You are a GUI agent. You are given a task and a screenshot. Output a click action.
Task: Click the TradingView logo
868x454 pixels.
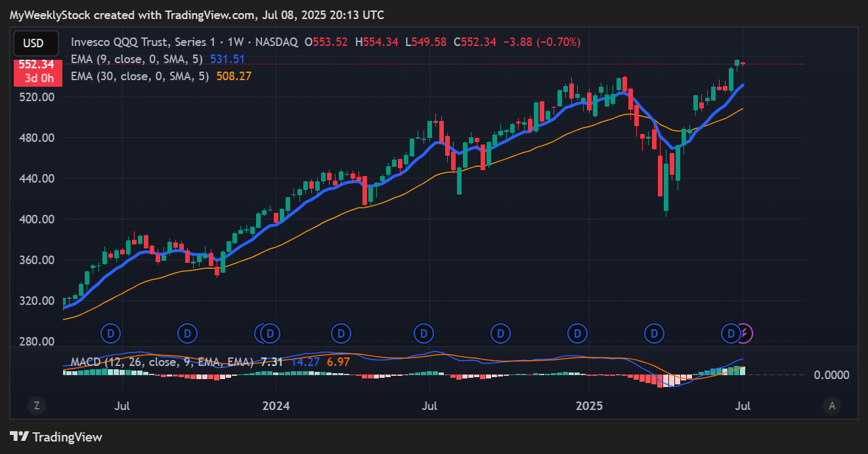[56, 437]
